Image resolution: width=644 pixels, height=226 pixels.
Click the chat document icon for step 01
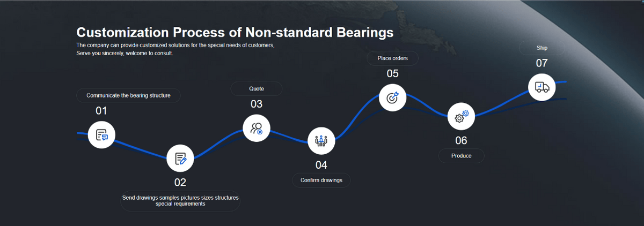(x=101, y=135)
